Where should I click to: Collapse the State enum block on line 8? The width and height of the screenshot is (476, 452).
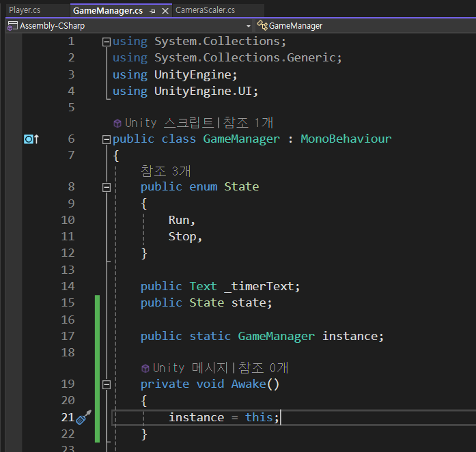107,187
